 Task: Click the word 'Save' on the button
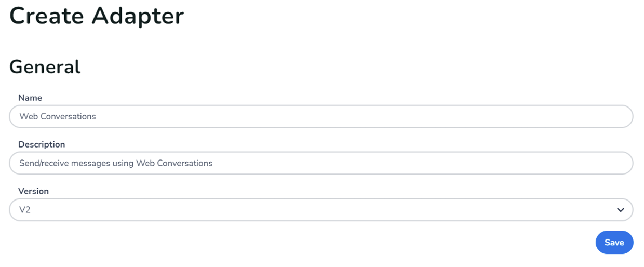614,243
